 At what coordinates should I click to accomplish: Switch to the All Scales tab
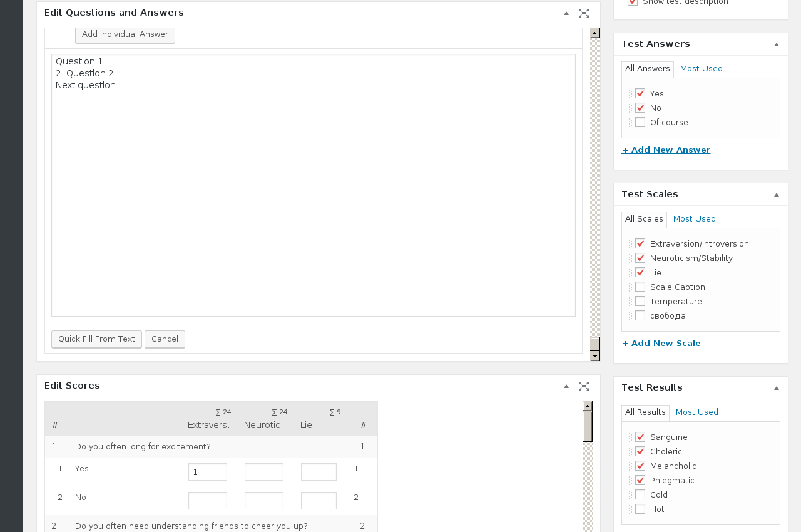[644, 219]
